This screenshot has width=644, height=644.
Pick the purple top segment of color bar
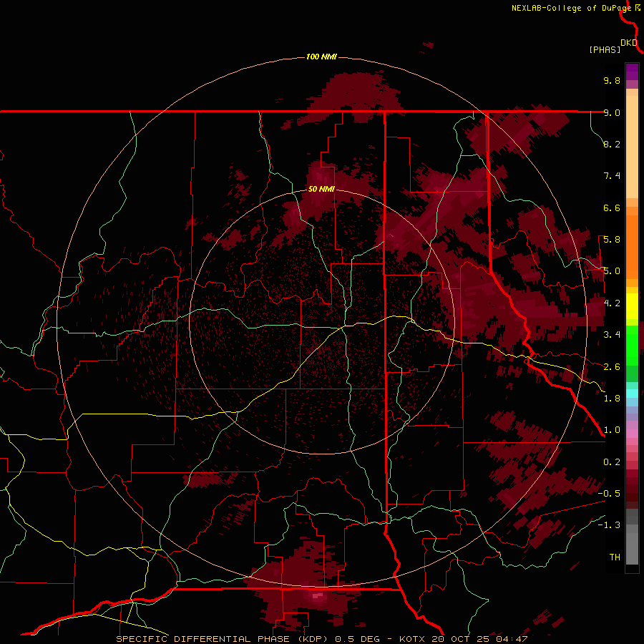pyautogui.click(x=632, y=72)
